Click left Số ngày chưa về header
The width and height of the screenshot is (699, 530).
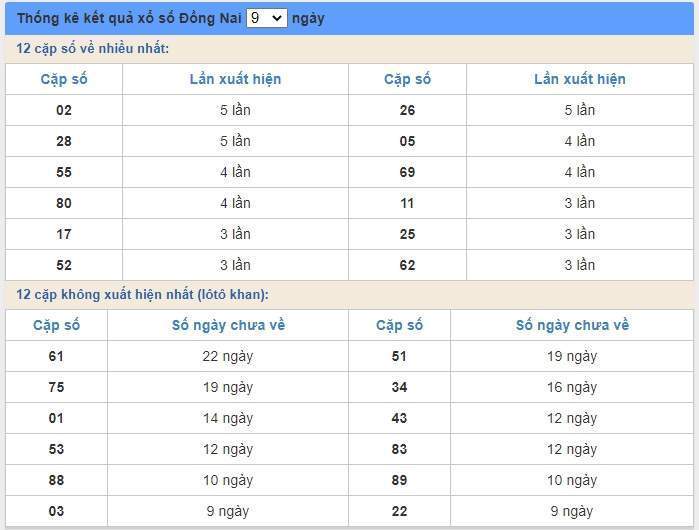click(228, 325)
